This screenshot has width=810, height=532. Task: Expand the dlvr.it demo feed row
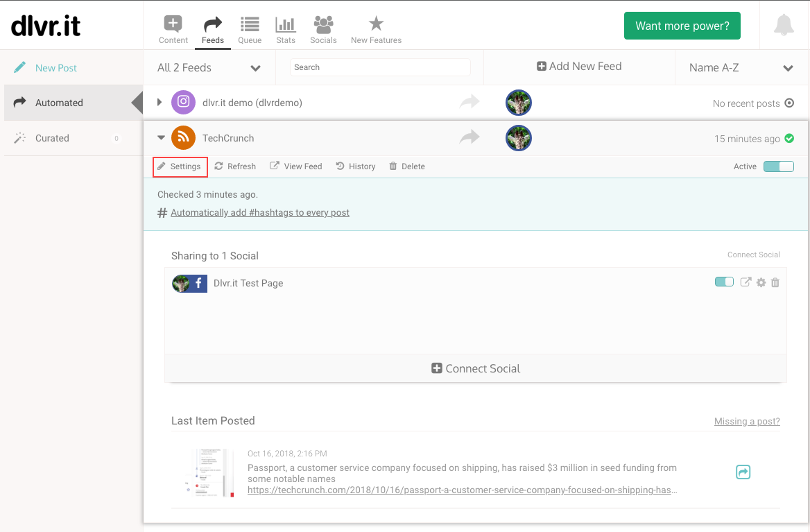[x=160, y=102]
